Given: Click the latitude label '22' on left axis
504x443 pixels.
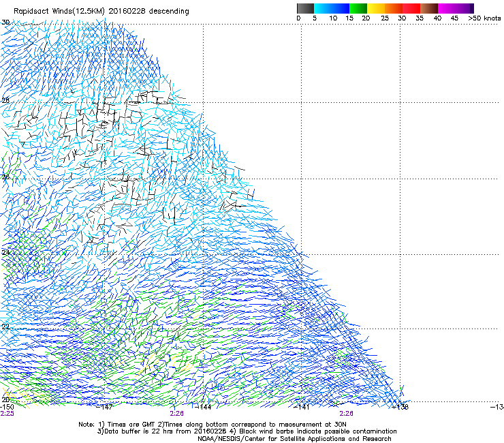Looking at the screenshot, I should pos(5,327).
